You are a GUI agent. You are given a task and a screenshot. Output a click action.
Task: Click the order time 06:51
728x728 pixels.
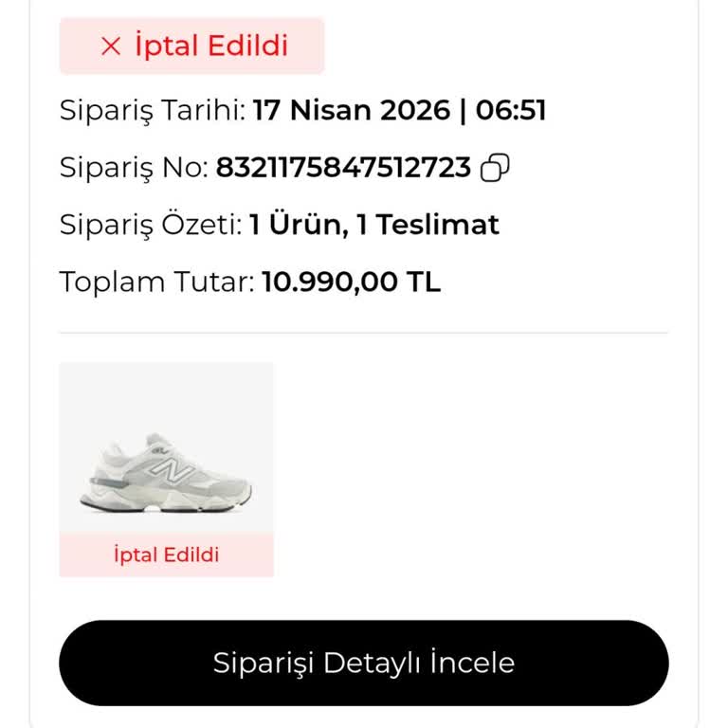(511, 111)
